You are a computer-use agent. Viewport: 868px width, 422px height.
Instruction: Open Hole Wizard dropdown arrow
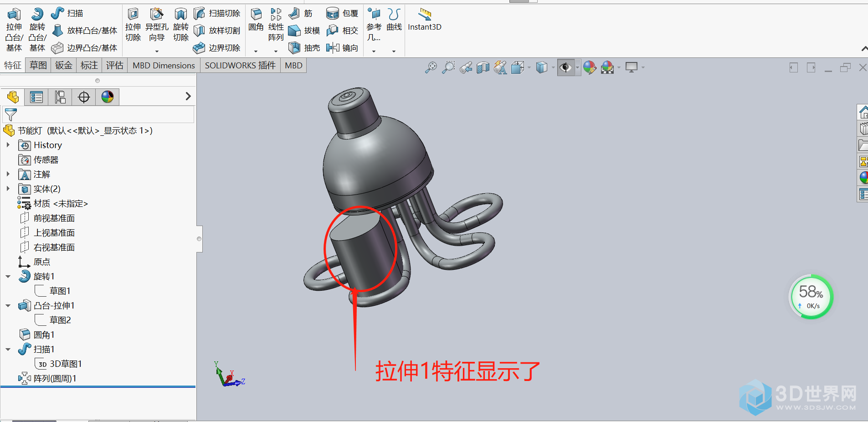pos(157,51)
